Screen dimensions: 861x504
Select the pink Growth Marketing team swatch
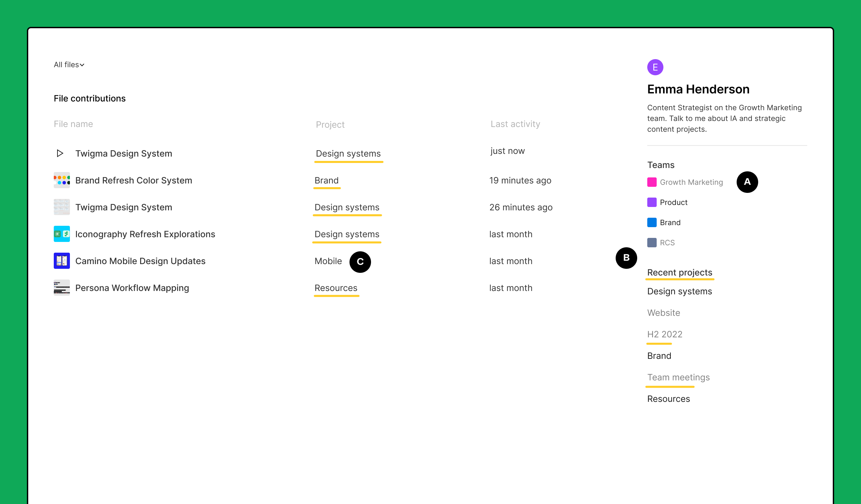(652, 182)
